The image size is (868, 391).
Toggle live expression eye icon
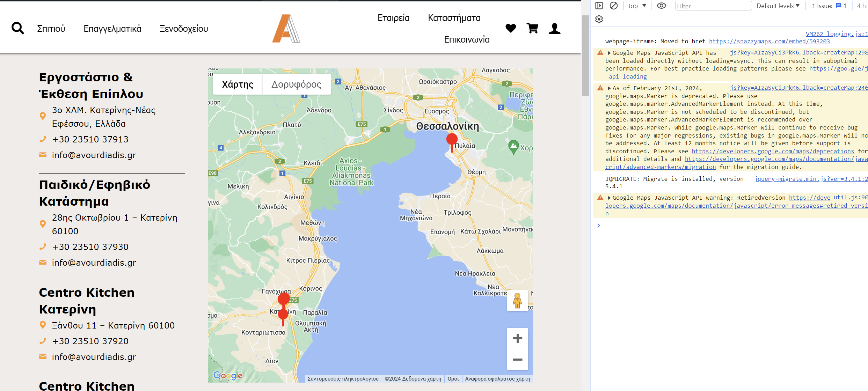661,6
